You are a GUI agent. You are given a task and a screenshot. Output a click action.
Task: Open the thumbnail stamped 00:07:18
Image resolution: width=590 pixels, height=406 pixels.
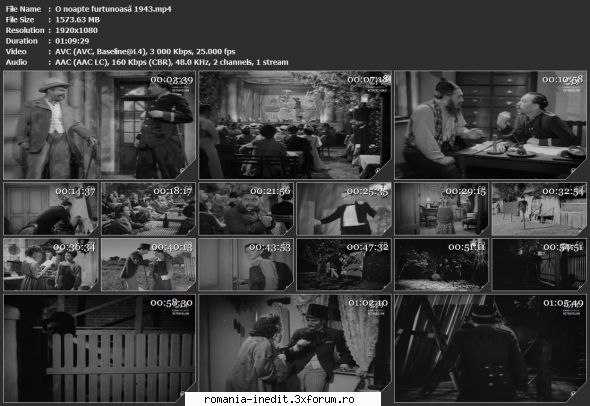pyautogui.click(x=295, y=125)
